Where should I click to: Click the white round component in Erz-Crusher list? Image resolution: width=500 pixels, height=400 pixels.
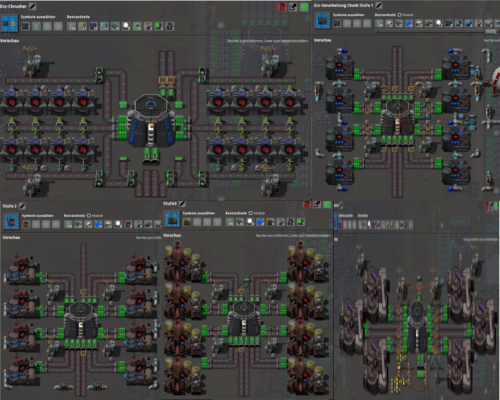point(126,26)
